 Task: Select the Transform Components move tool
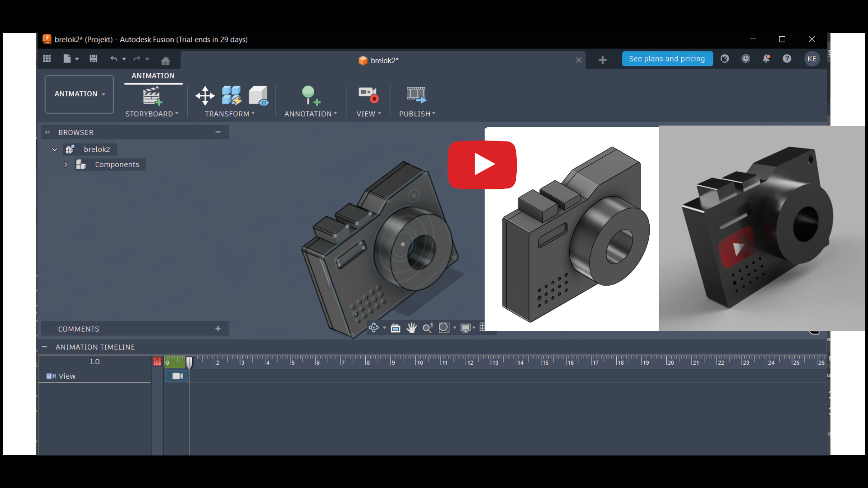tap(205, 96)
